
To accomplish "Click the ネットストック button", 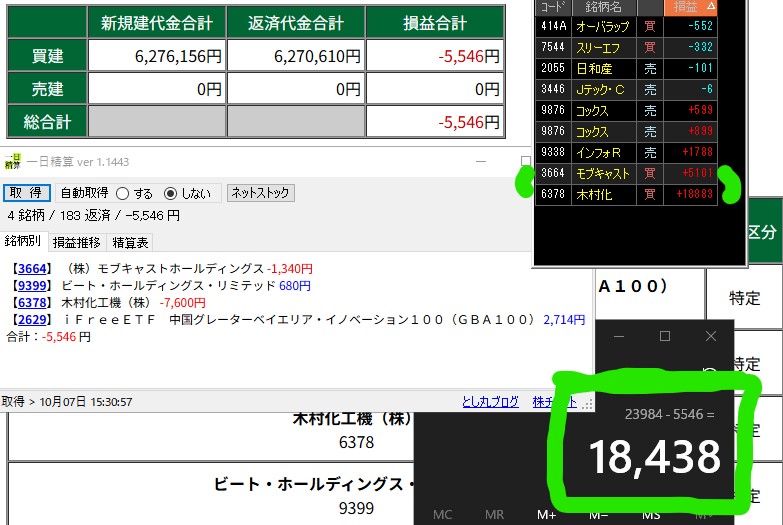I will tap(260, 193).
